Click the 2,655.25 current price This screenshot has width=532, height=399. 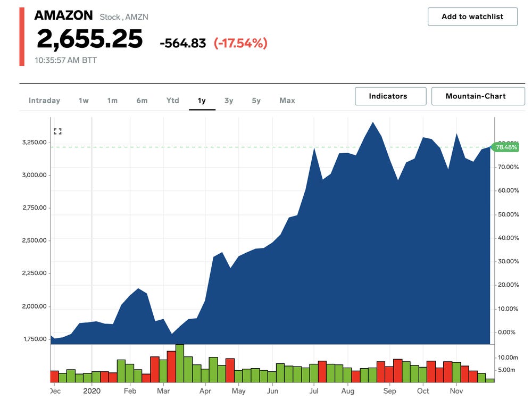[x=89, y=39]
